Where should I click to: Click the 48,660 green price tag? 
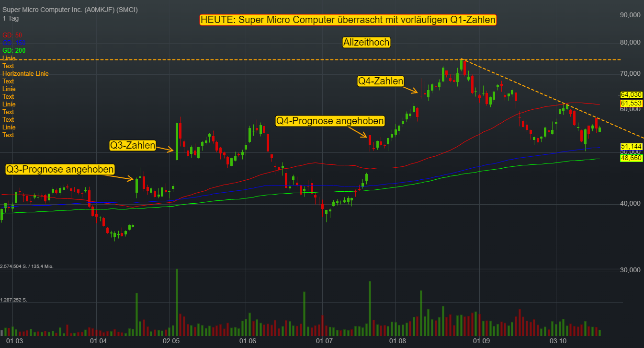coord(631,158)
